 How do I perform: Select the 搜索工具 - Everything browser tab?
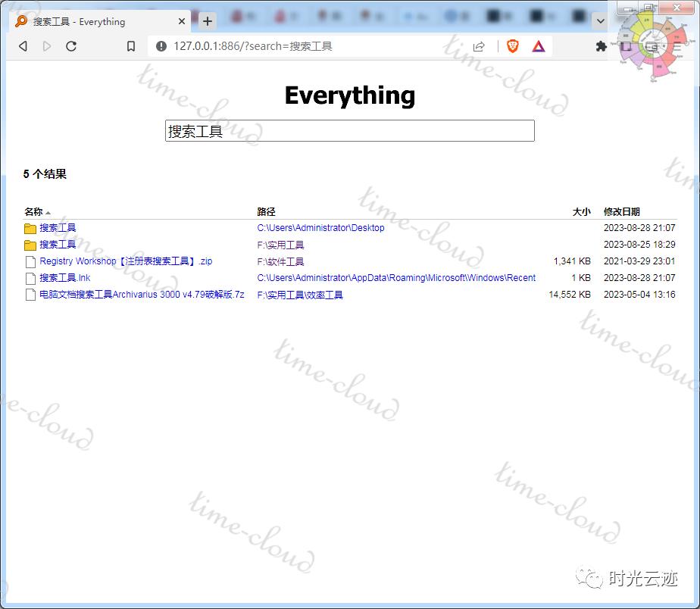coord(91,21)
